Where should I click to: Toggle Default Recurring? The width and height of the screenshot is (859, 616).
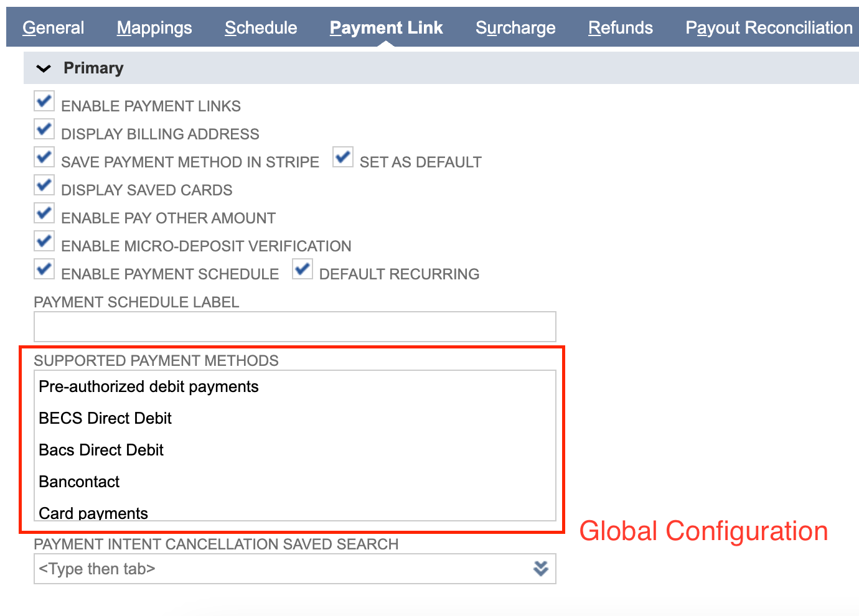click(x=302, y=269)
